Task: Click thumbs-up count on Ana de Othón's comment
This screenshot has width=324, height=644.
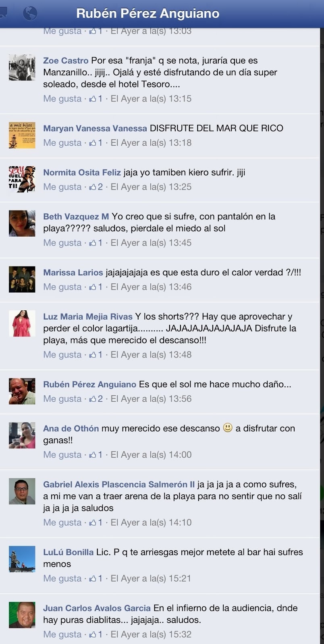Action: click(x=96, y=455)
